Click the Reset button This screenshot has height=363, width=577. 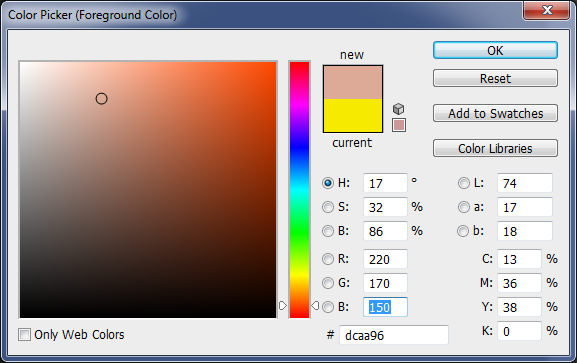(x=495, y=78)
